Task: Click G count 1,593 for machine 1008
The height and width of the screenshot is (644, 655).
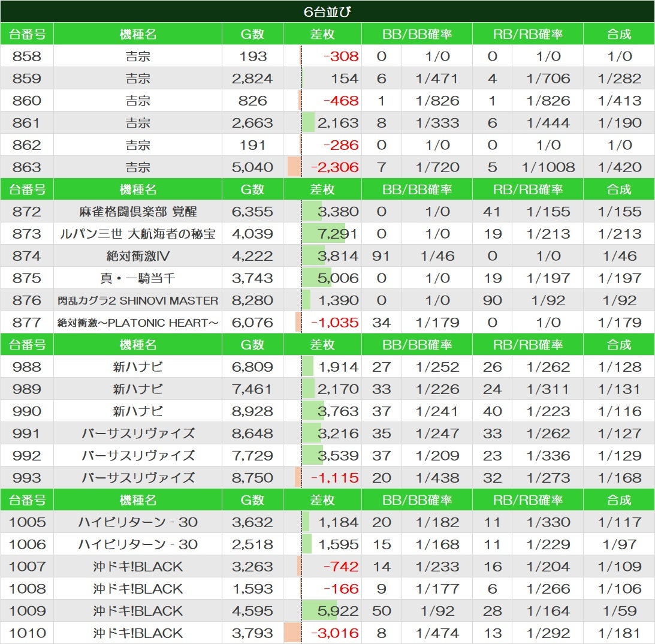Action: [252, 589]
